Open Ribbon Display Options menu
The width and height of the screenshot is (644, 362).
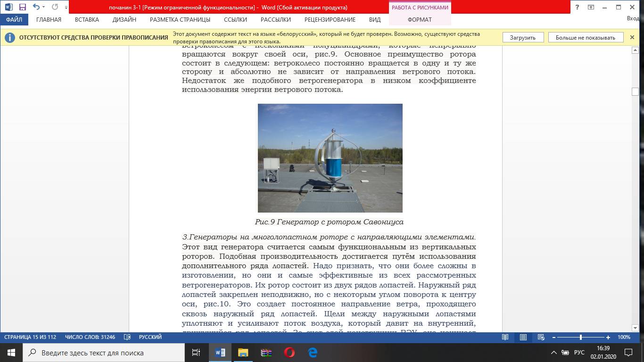click(591, 7)
